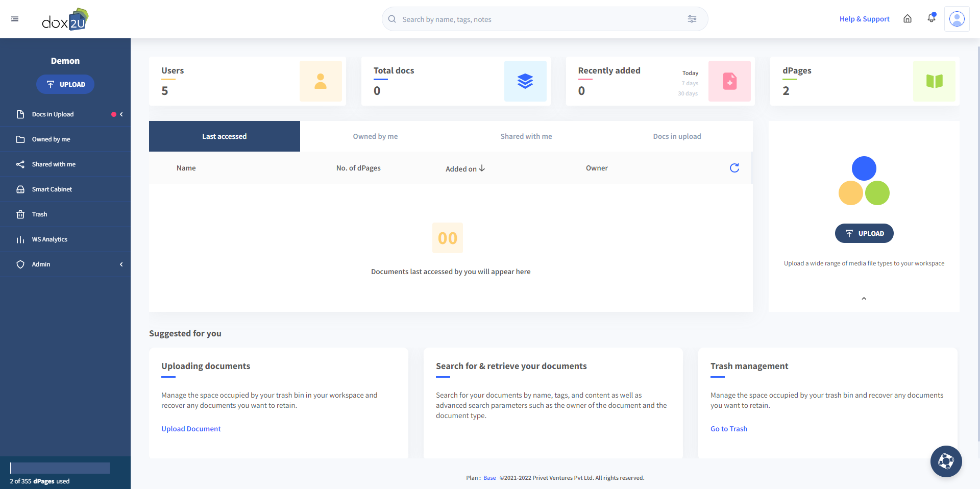Refresh the documents list

point(734,168)
